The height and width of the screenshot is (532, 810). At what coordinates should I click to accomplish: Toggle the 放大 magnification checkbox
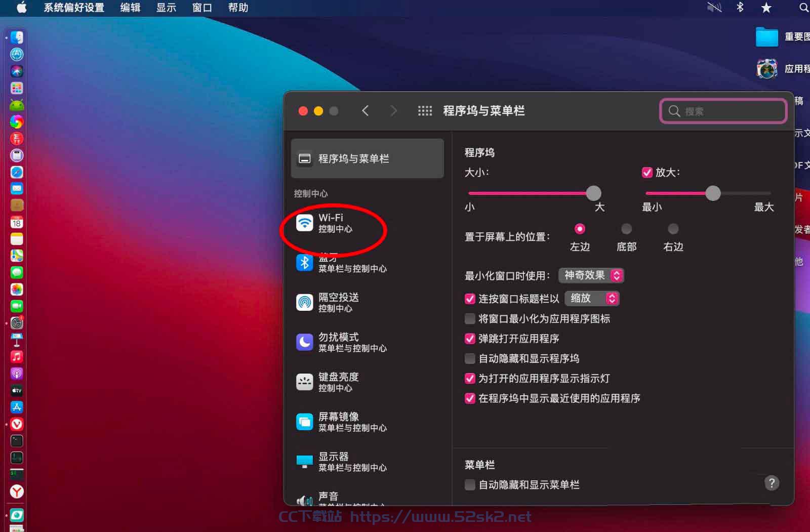[x=647, y=173]
